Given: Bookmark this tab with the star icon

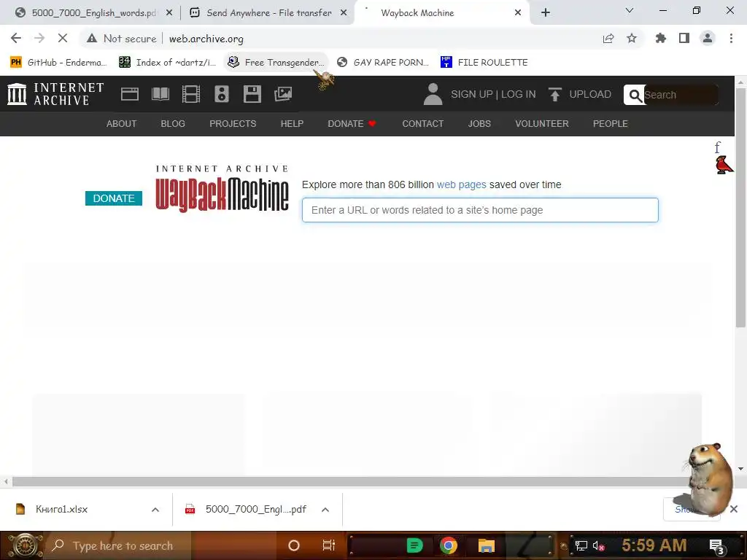Looking at the screenshot, I should (x=632, y=38).
